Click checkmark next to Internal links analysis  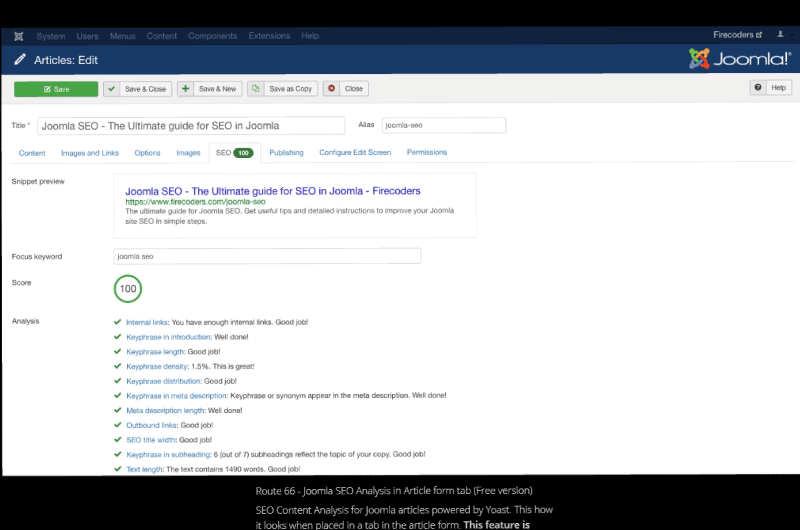click(117, 322)
